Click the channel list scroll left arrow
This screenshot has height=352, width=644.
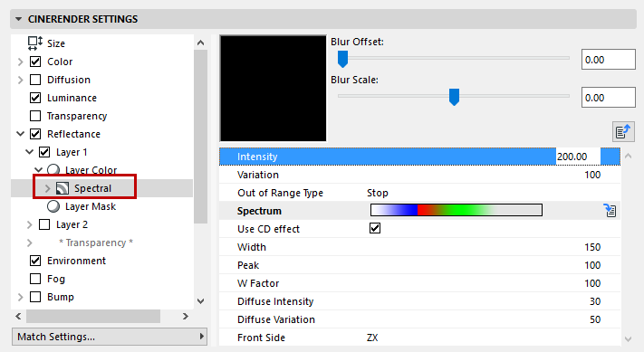(x=18, y=316)
